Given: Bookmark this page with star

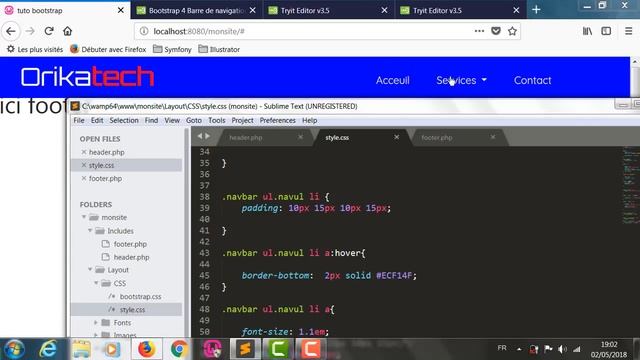Looking at the screenshot, I should point(512,31).
